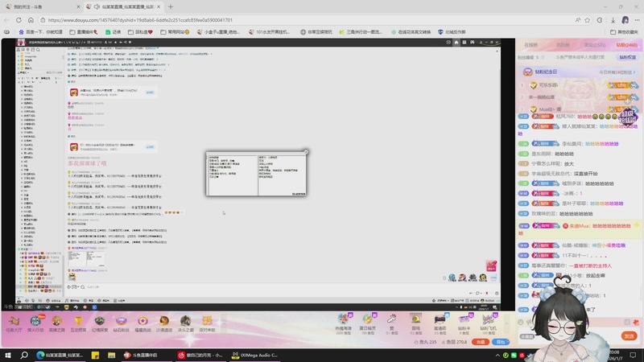Click the 充值 recharge button
Viewport: 644px width, 362px height.
[x=480, y=341]
